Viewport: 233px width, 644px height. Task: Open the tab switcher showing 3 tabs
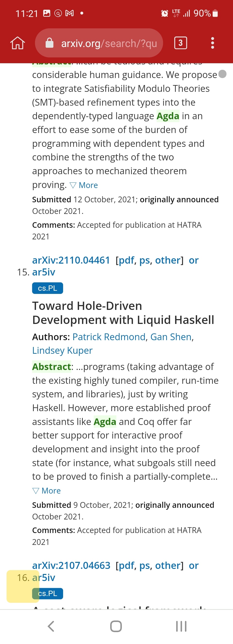click(180, 43)
